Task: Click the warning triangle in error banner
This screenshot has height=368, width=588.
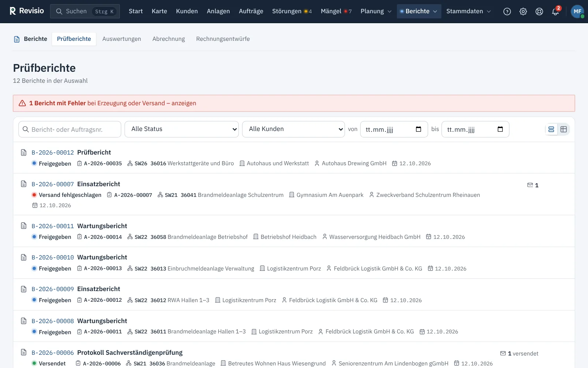Action: click(x=22, y=103)
